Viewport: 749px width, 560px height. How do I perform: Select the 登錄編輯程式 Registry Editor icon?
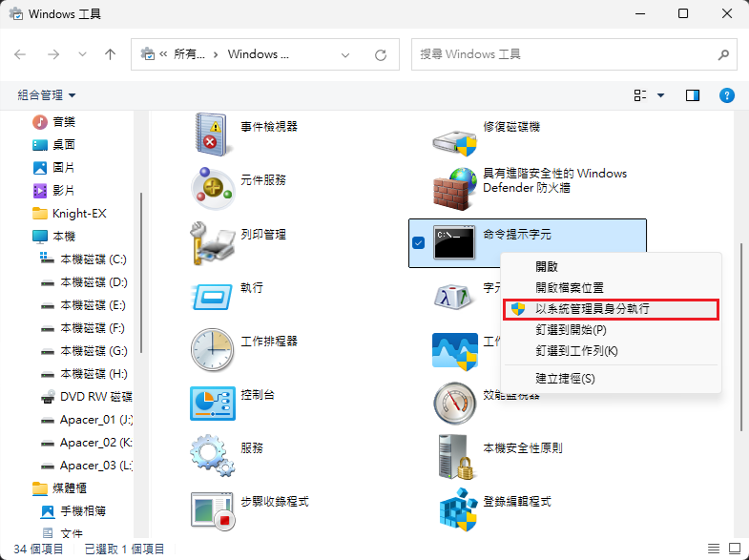click(458, 509)
